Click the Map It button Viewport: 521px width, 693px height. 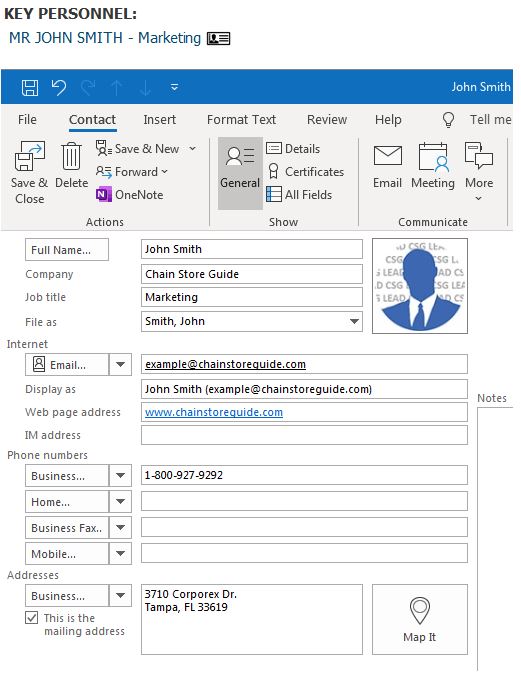pyautogui.click(x=420, y=620)
